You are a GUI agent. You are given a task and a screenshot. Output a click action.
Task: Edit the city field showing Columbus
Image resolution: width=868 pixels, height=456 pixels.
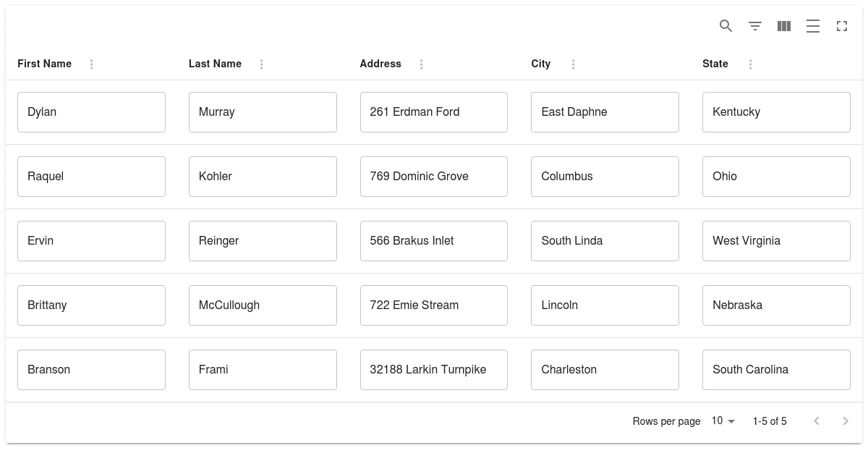point(605,177)
